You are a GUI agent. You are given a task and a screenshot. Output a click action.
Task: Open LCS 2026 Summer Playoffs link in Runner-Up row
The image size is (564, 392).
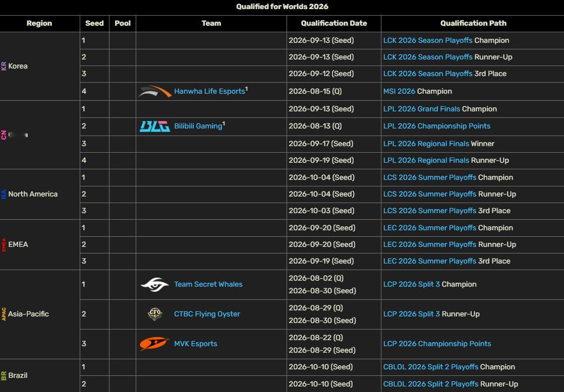coord(430,194)
